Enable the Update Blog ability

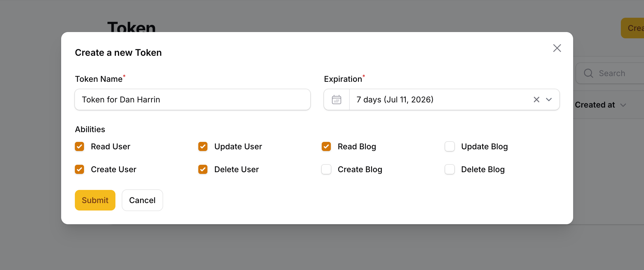[x=450, y=146]
